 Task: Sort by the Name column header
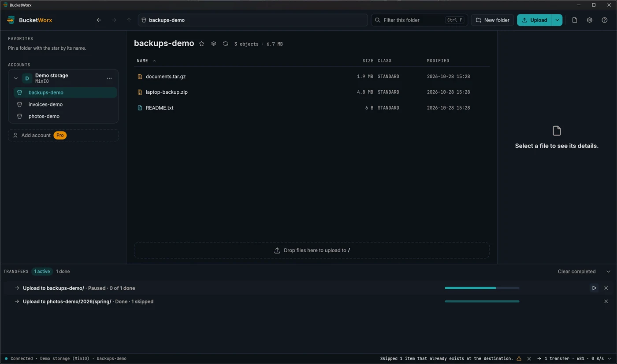coord(146,61)
